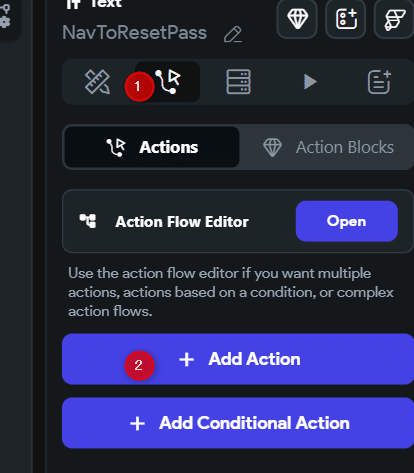Image resolution: width=414 pixels, height=473 pixels.
Task: Click the plus icon on Add Action
Action: click(187, 360)
